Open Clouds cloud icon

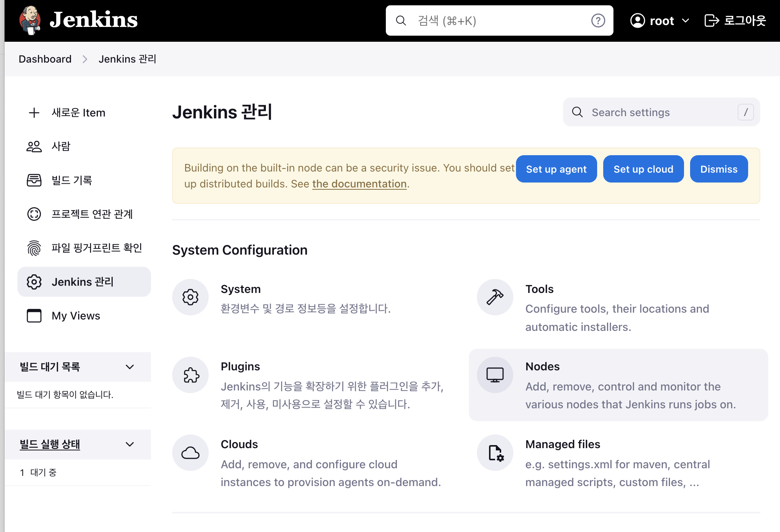pyautogui.click(x=190, y=453)
